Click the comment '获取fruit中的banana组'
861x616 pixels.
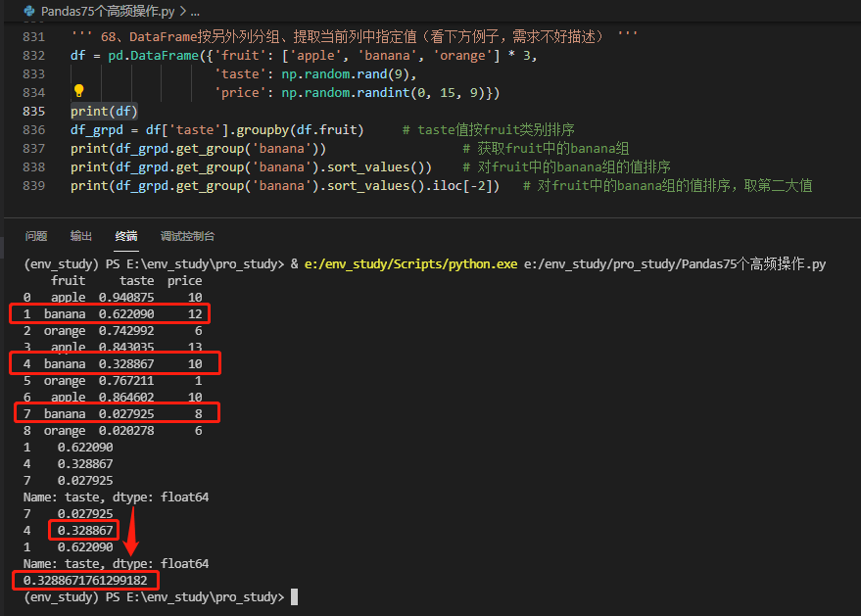552,149
